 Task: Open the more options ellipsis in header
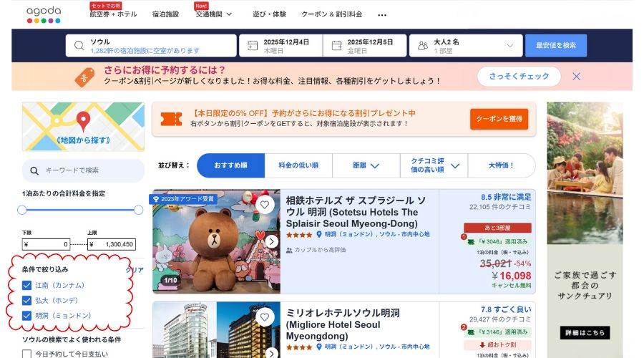click(382, 15)
